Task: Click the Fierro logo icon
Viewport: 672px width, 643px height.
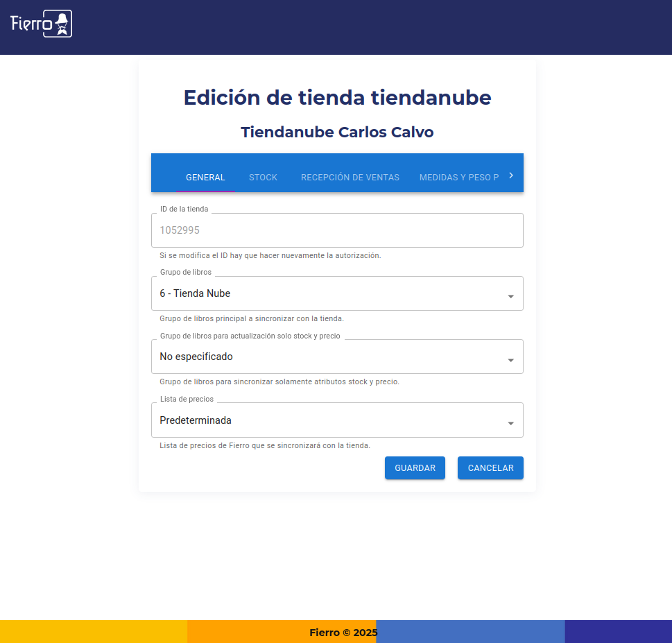Action: click(x=41, y=24)
